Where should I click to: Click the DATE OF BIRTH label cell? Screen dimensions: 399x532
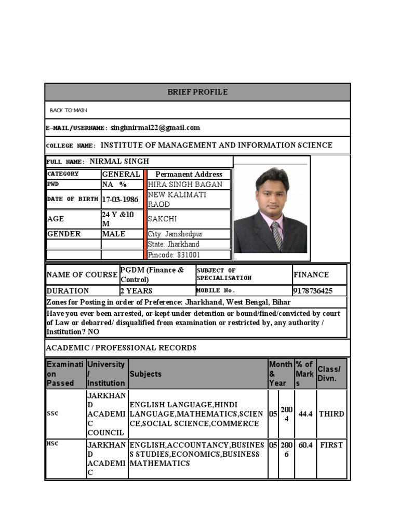pyautogui.click(x=74, y=199)
